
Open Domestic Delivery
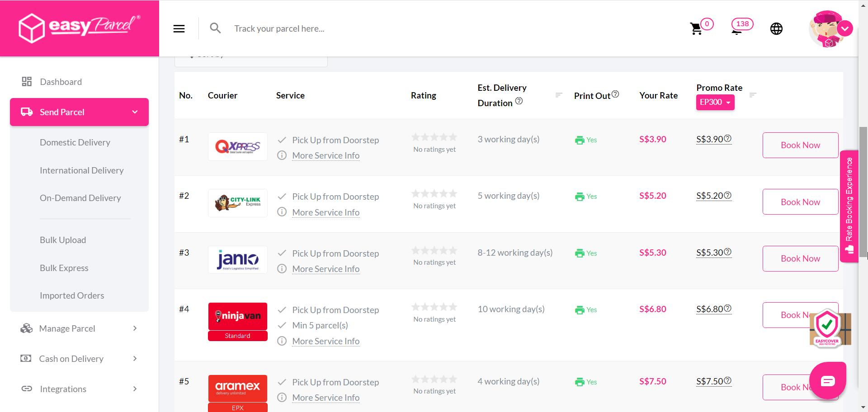(75, 142)
